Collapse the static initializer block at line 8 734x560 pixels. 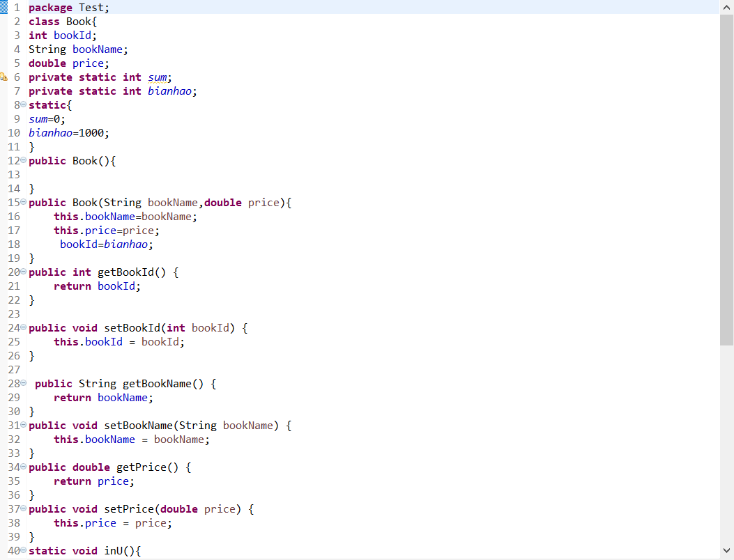click(24, 105)
